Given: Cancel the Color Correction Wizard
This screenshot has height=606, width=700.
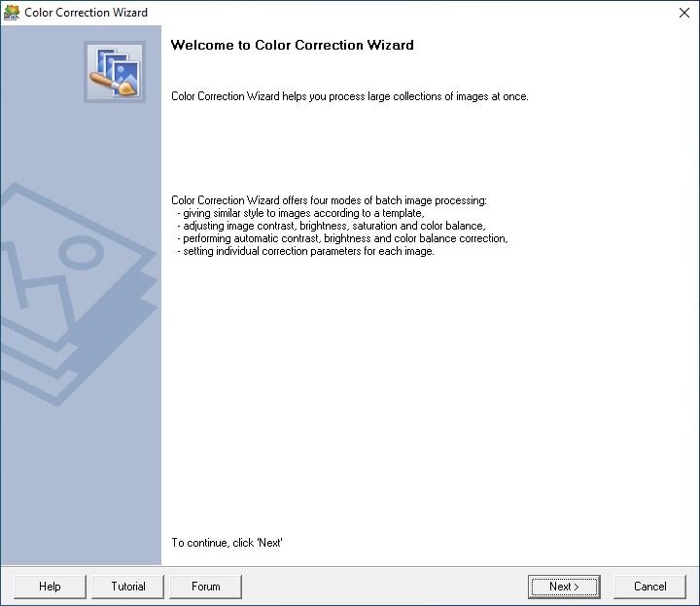Looking at the screenshot, I should (x=649, y=587).
